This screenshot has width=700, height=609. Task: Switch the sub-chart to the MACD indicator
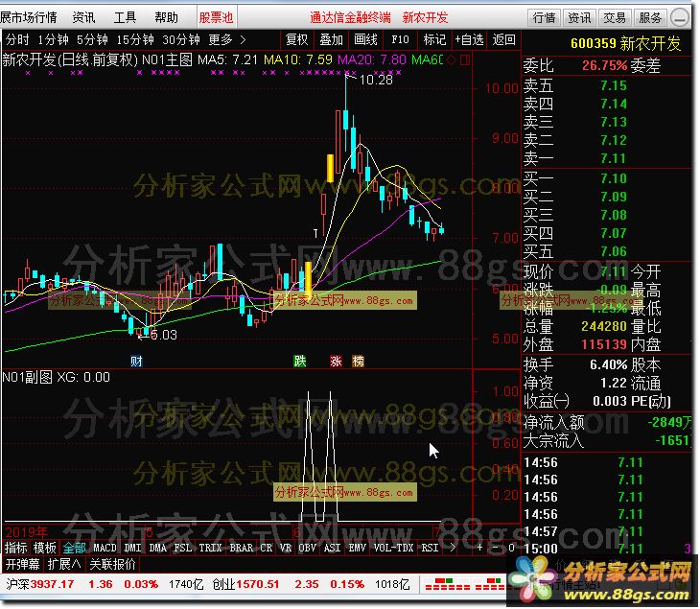coord(105,547)
